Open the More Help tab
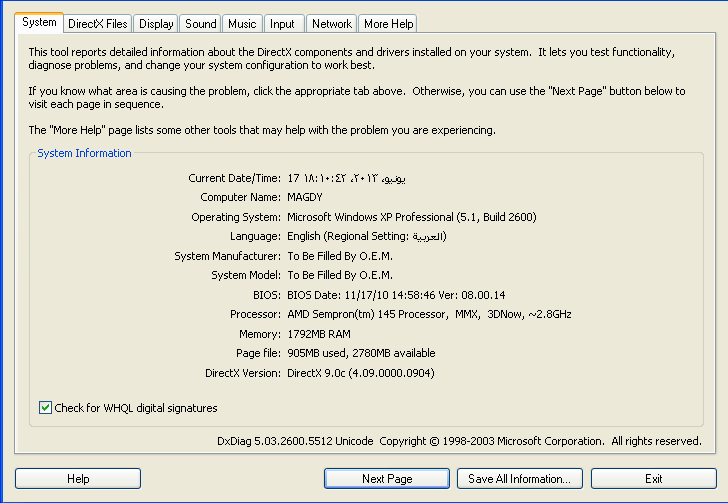The height and width of the screenshot is (503, 728). click(x=388, y=24)
